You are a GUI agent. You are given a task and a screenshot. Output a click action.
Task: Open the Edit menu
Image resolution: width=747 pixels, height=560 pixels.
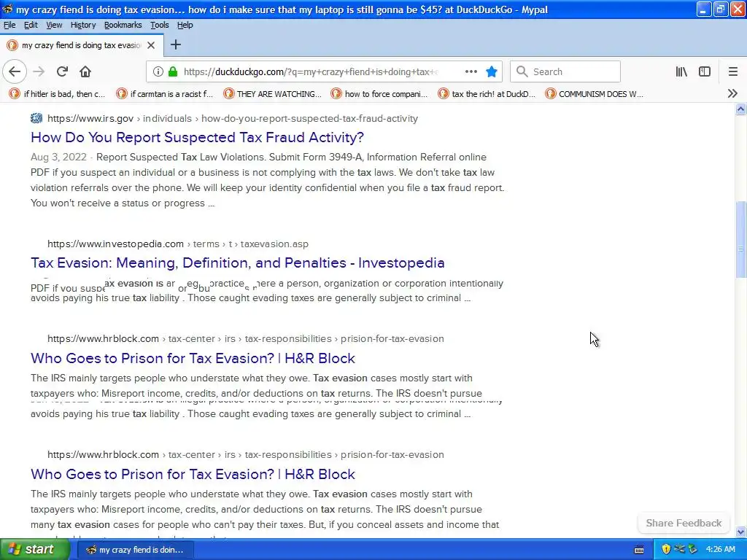point(31,25)
